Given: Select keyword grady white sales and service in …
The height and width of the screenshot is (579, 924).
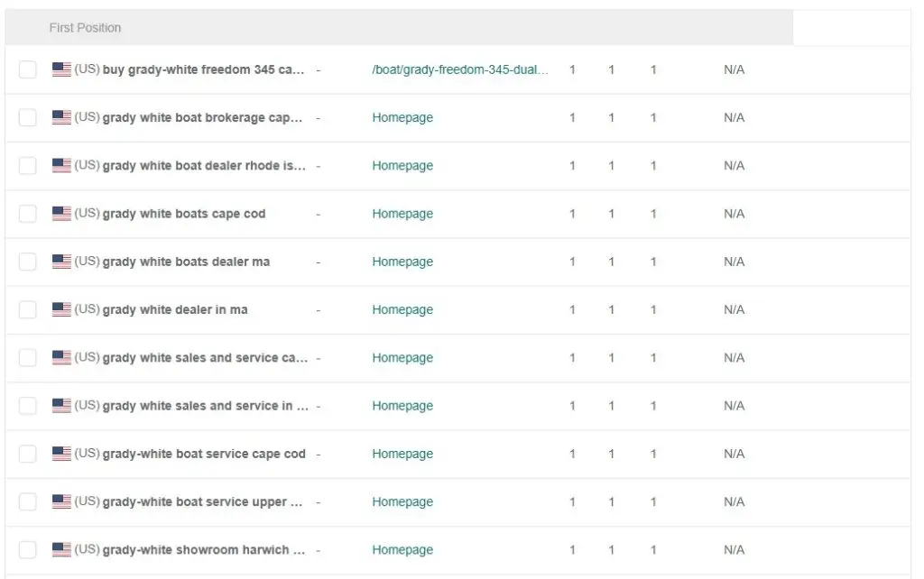Looking at the screenshot, I should pos(205,405).
